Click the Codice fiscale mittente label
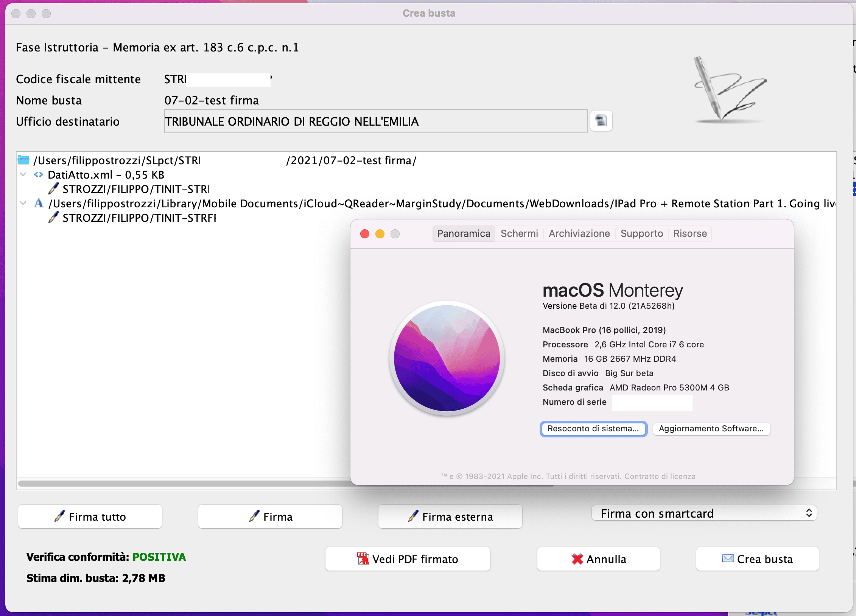856x616 pixels. pos(78,79)
